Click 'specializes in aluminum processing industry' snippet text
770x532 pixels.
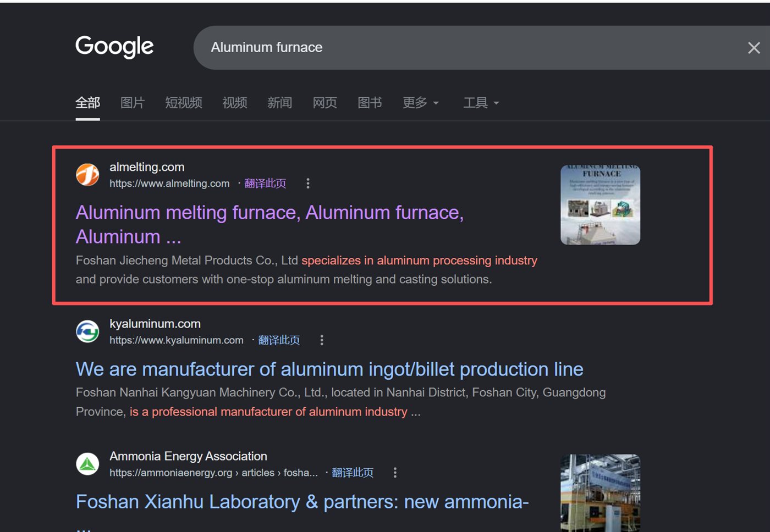point(419,261)
